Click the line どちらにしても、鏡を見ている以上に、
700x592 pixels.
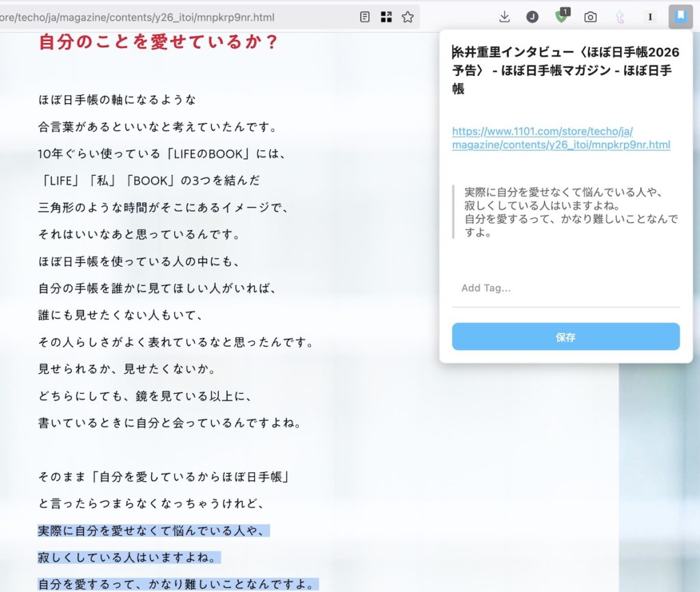click(x=146, y=396)
